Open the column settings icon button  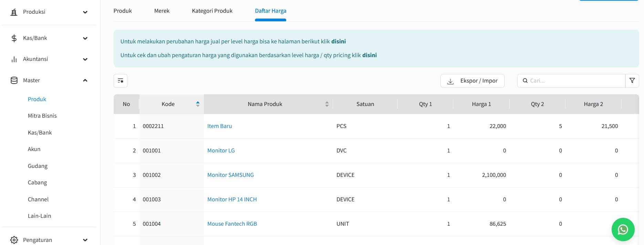pos(121,81)
